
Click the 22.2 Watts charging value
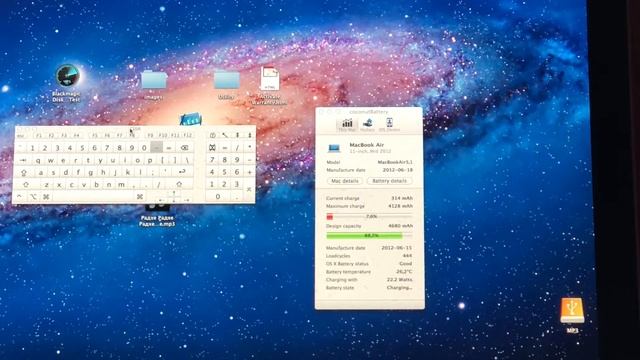point(400,280)
